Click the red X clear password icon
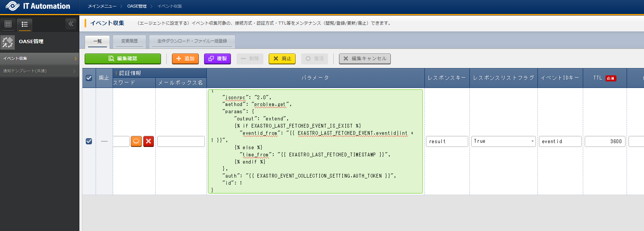 149,141
